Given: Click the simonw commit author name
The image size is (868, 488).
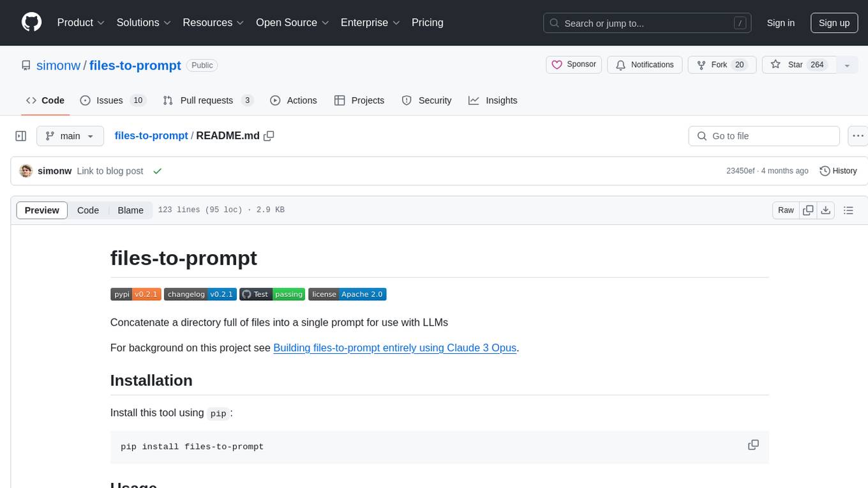Looking at the screenshot, I should tap(55, 171).
